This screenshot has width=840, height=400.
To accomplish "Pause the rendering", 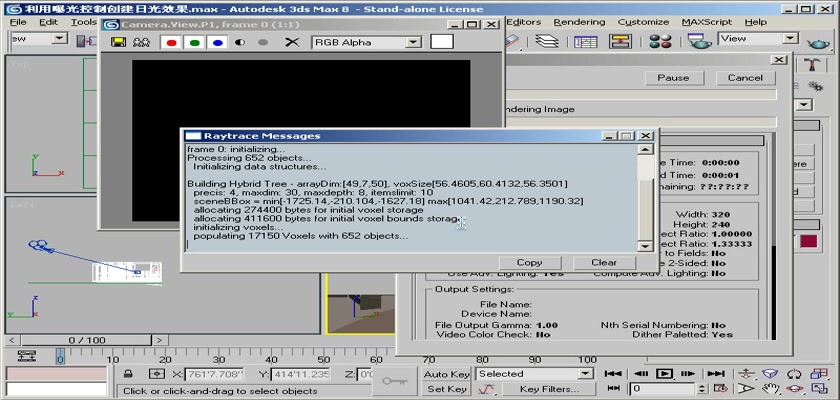I will [673, 78].
